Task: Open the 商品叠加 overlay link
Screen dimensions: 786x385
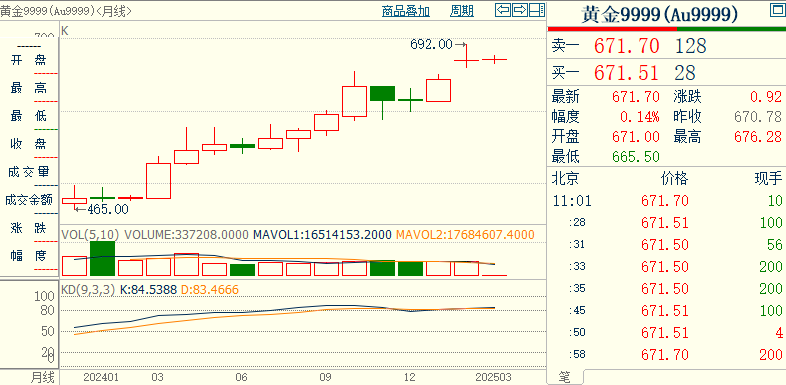Action: (406, 11)
